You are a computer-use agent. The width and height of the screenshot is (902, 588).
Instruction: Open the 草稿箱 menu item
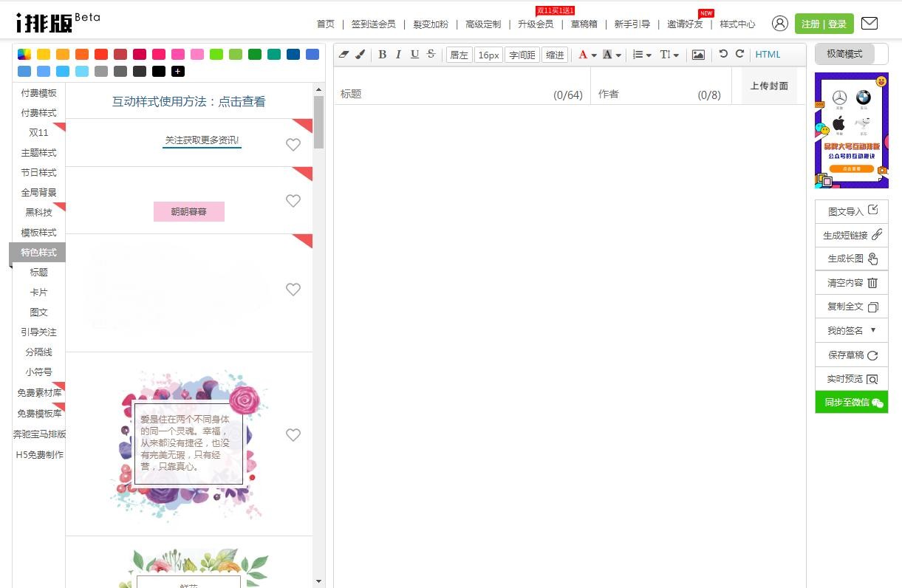coord(584,24)
